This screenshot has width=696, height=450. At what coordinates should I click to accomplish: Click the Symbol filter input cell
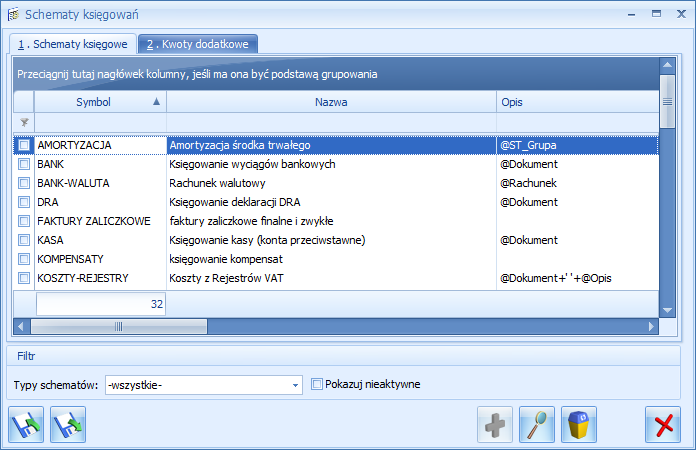click(100, 122)
